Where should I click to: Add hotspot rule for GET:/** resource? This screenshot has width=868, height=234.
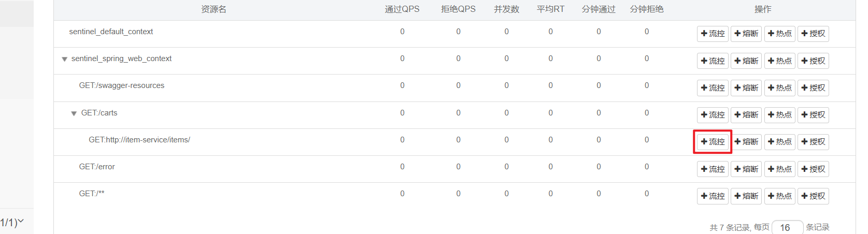tap(779, 196)
